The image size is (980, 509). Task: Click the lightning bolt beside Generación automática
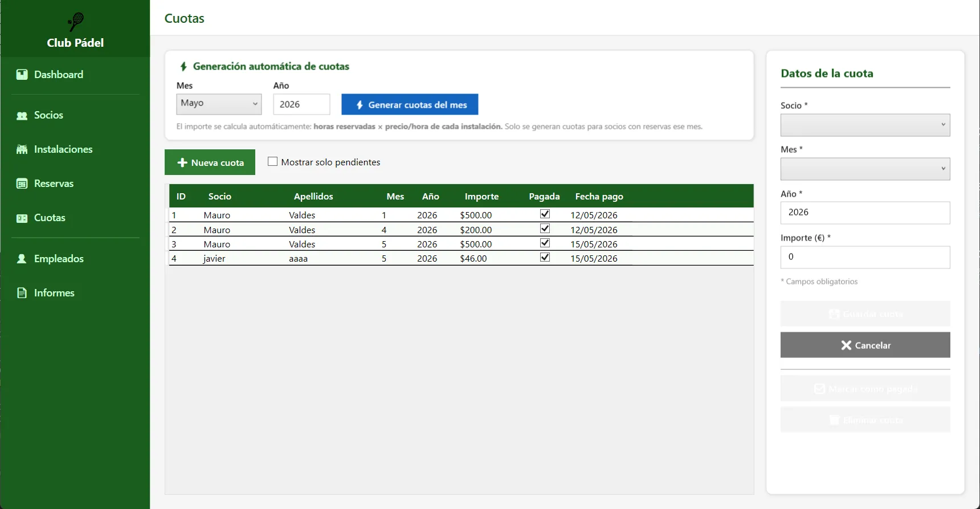click(183, 67)
